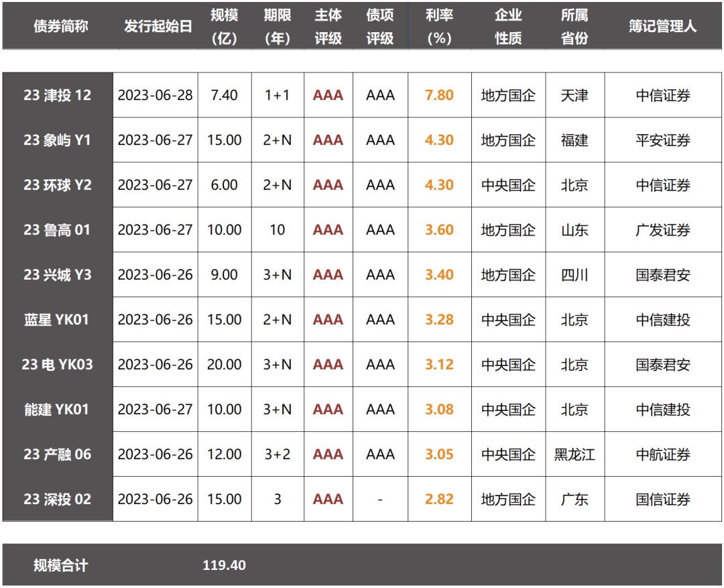
Task: Click the 广发证券 cell
Action: point(662,229)
